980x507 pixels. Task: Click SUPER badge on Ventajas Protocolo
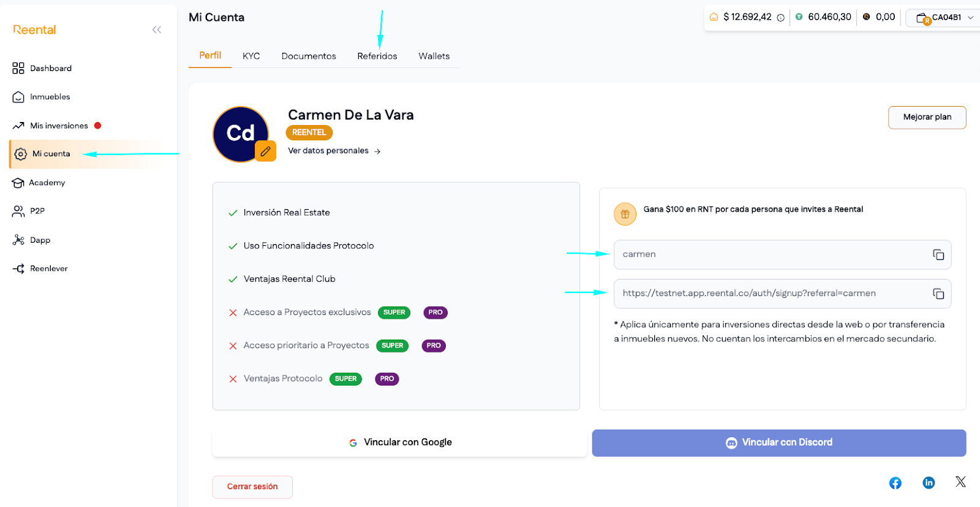[346, 379]
